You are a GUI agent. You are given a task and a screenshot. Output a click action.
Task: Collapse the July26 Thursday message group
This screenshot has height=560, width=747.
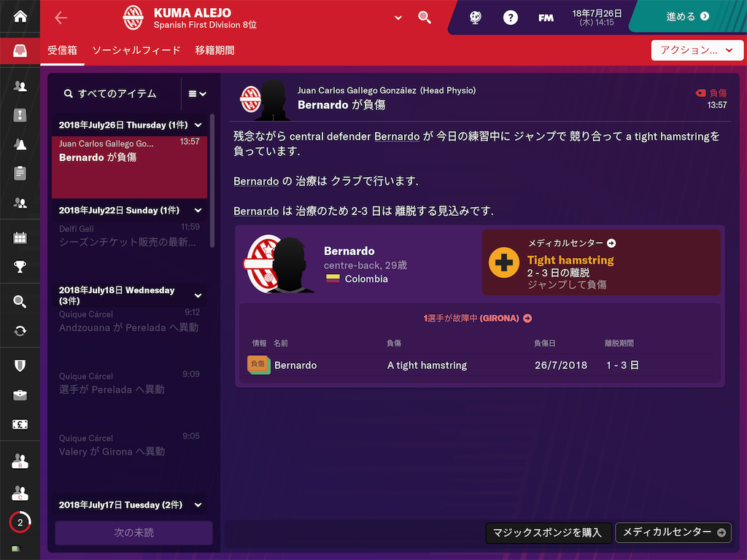(x=198, y=125)
